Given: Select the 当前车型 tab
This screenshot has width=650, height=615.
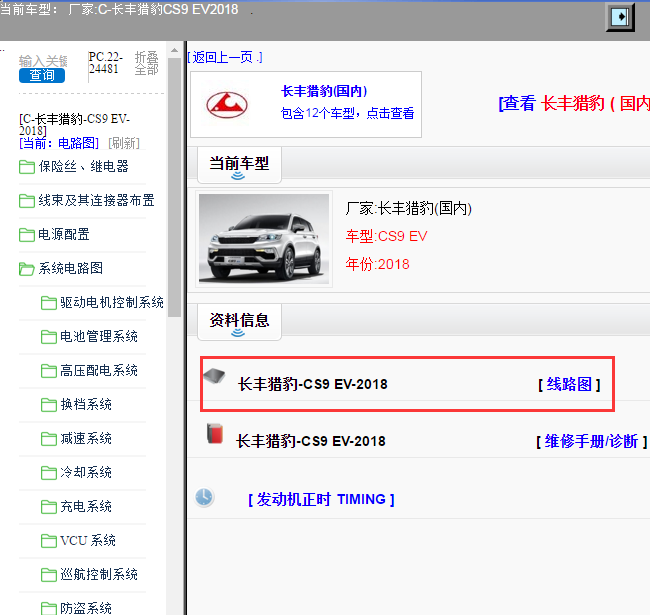Looking at the screenshot, I should (239, 165).
